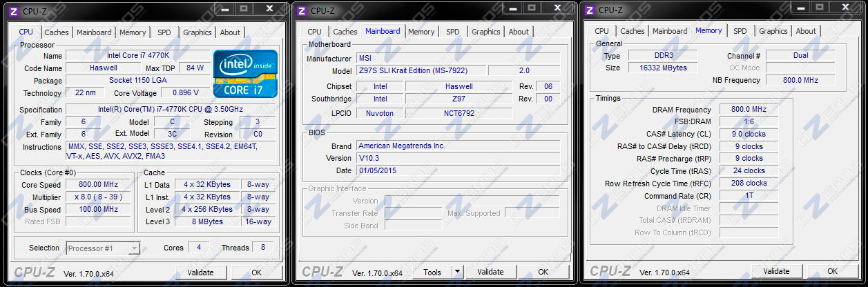Image resolution: width=868 pixels, height=287 pixels.
Task: Click the Model field Z97S SLI Krait Edition
Action: pyautogui.click(x=421, y=71)
